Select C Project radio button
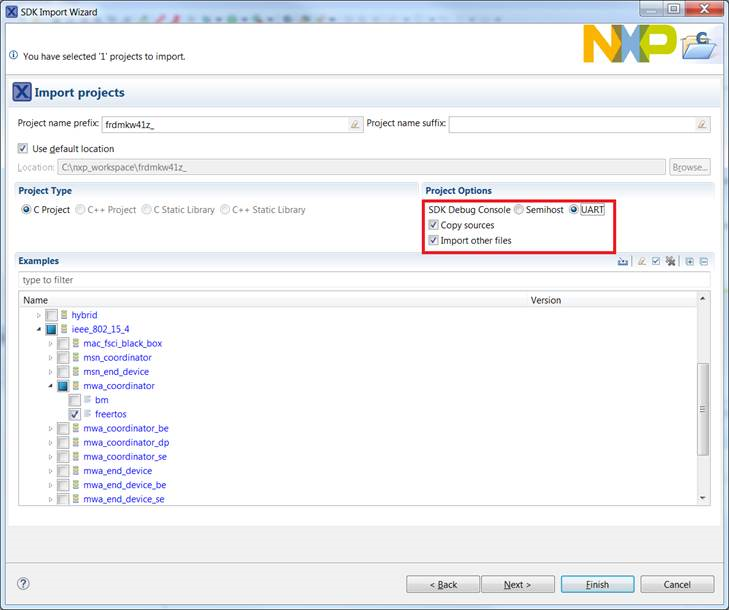This screenshot has width=729, height=610. point(26,210)
